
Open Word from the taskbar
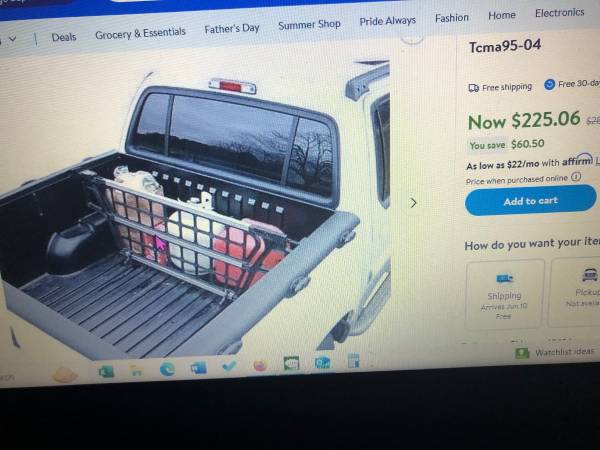(198, 368)
